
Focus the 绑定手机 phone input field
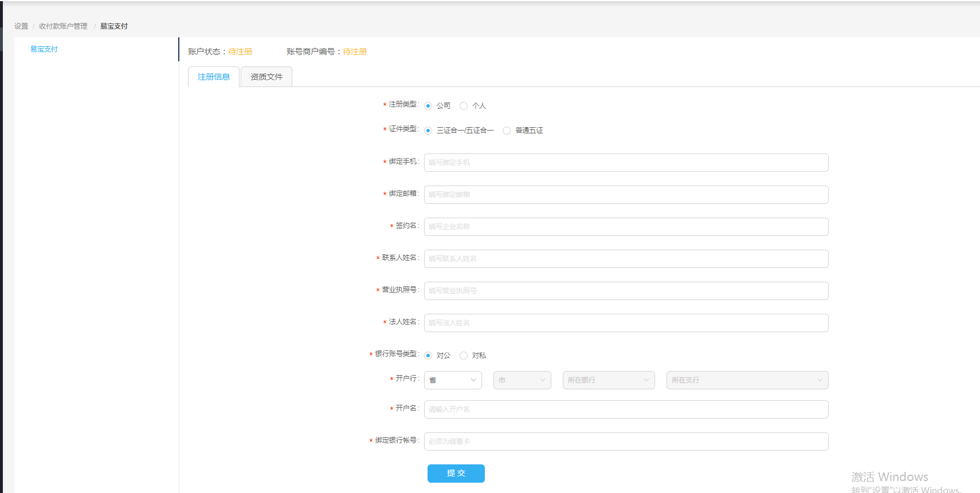point(626,163)
